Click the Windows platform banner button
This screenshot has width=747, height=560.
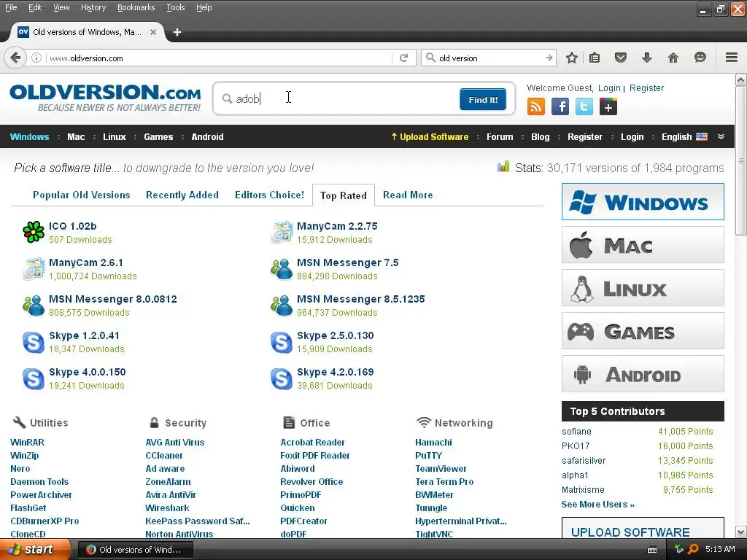pyautogui.click(x=643, y=202)
